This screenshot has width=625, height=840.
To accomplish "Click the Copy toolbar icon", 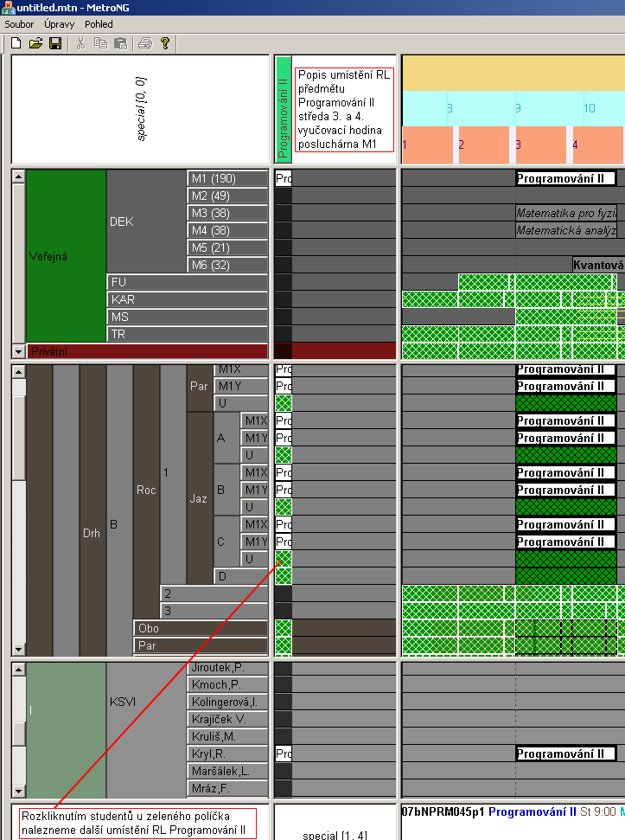I will [x=100, y=42].
